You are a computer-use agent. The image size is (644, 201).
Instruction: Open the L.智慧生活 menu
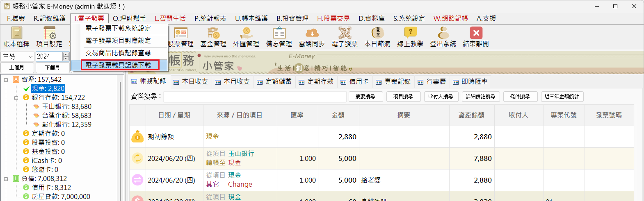(x=170, y=18)
